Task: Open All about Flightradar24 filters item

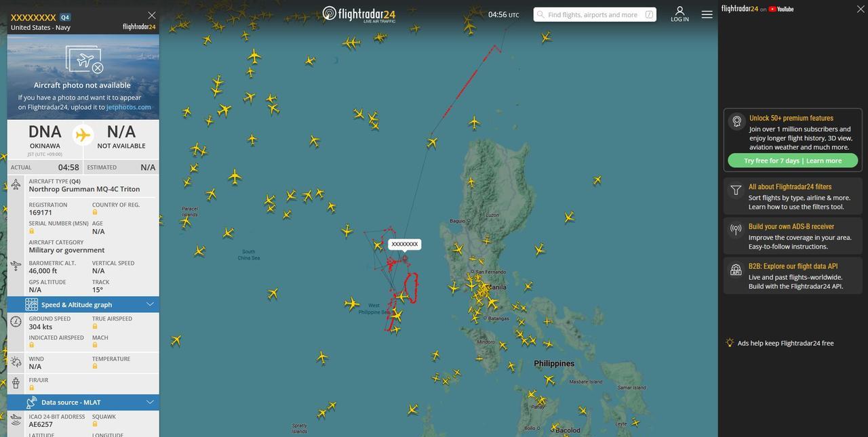Action: tap(793, 196)
